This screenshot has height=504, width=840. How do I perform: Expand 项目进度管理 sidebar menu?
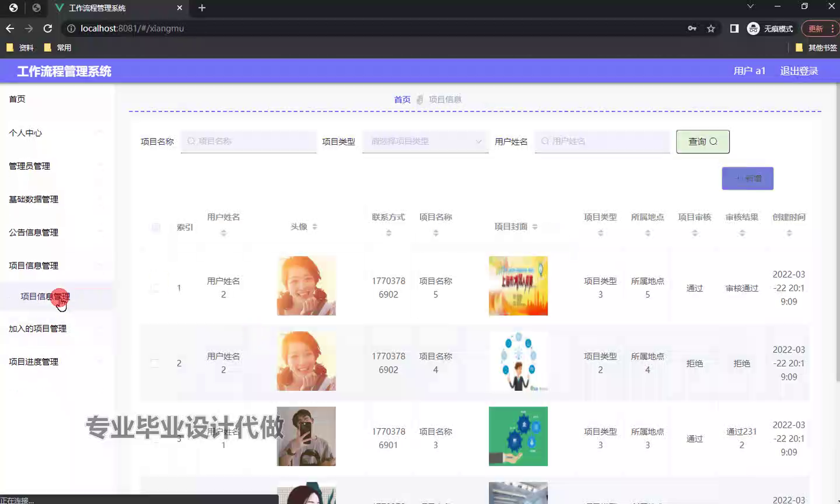[x=57, y=362]
